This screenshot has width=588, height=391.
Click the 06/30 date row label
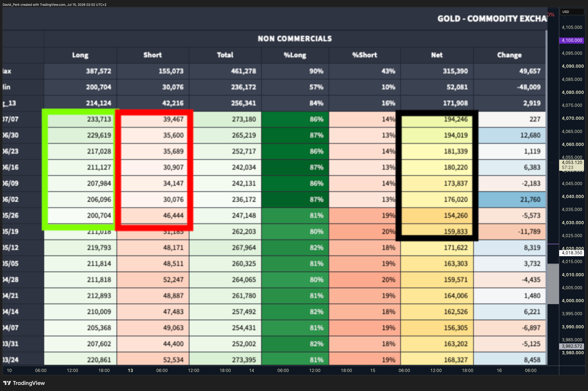pos(11,135)
